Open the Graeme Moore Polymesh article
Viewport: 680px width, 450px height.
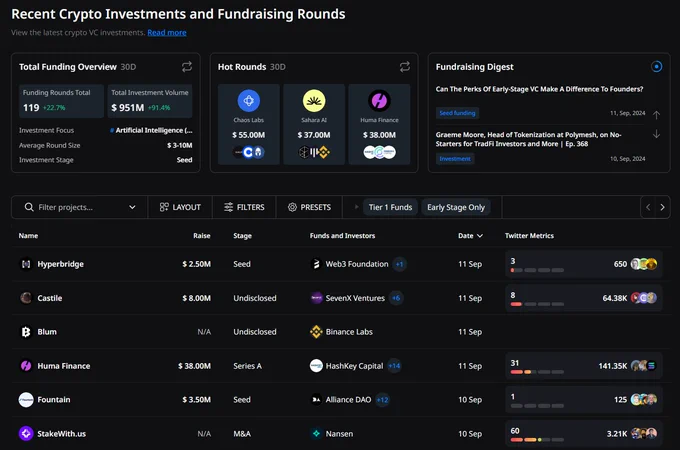point(529,139)
